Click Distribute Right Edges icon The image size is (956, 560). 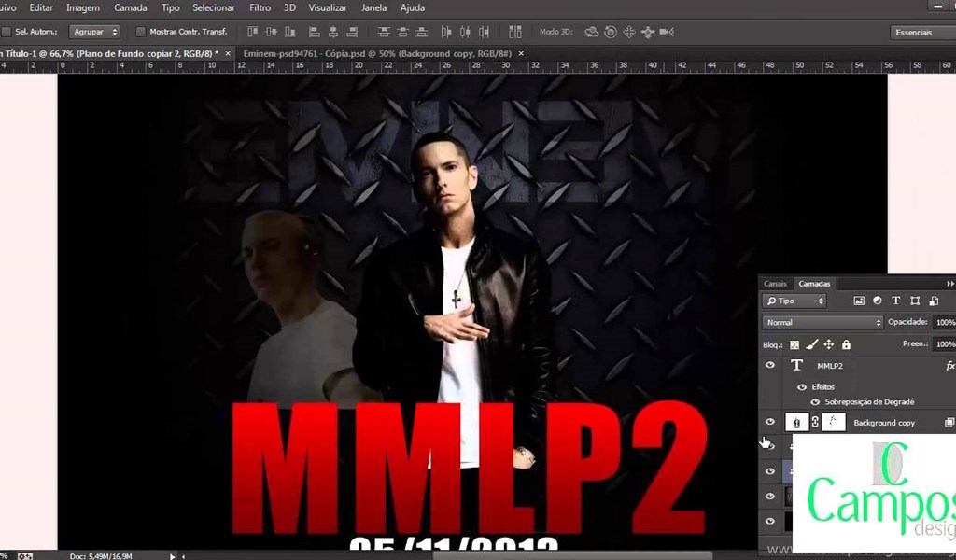(485, 32)
